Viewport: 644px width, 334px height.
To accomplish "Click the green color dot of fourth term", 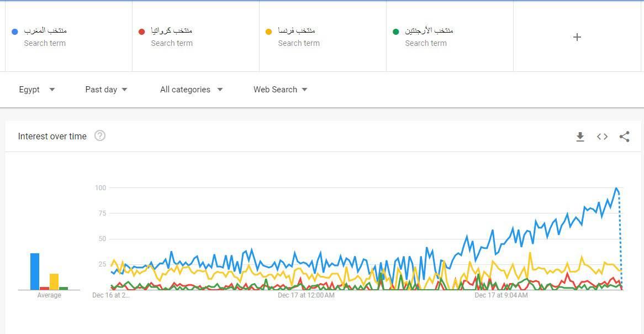I will 395,32.
